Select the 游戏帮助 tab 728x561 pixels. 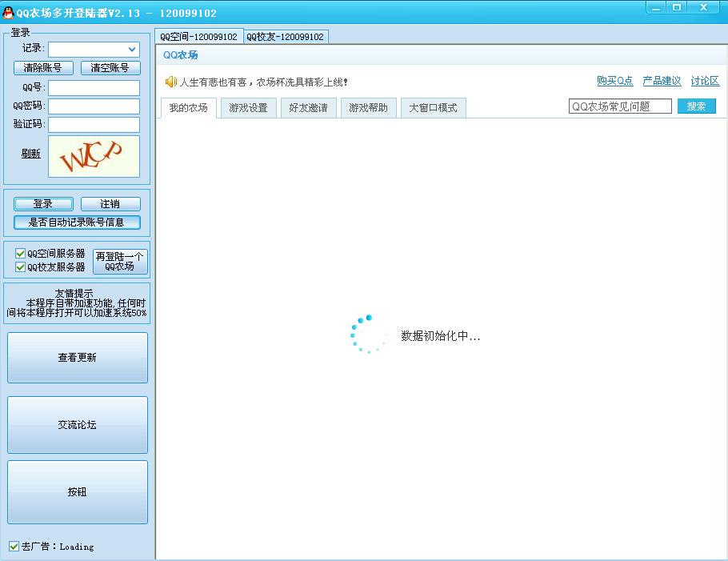click(x=368, y=108)
